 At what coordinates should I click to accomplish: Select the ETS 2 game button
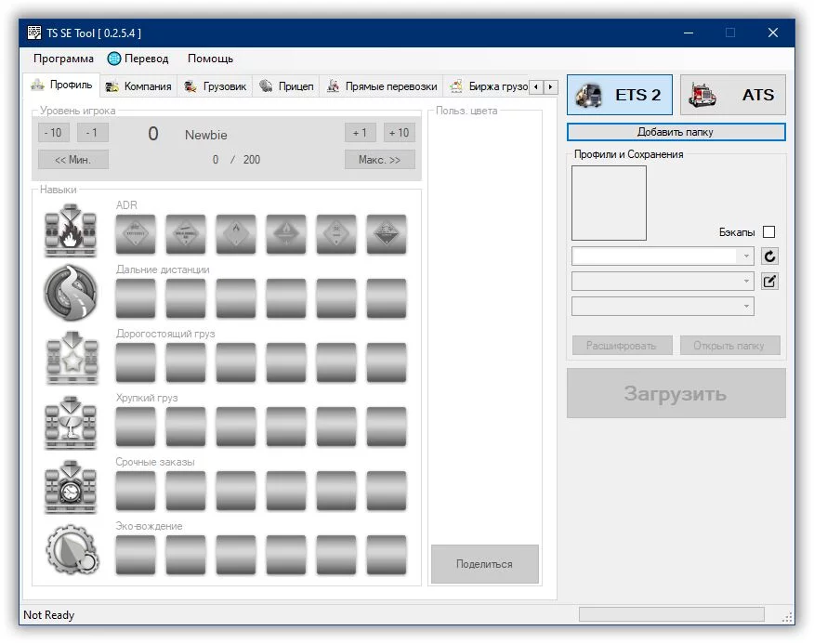tap(619, 95)
